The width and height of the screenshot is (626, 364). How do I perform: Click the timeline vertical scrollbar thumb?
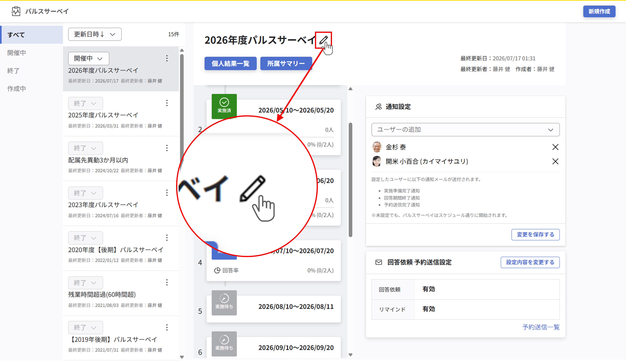[351, 180]
